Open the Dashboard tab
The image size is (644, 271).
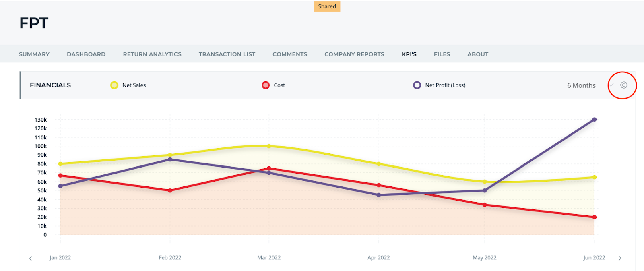(x=86, y=54)
